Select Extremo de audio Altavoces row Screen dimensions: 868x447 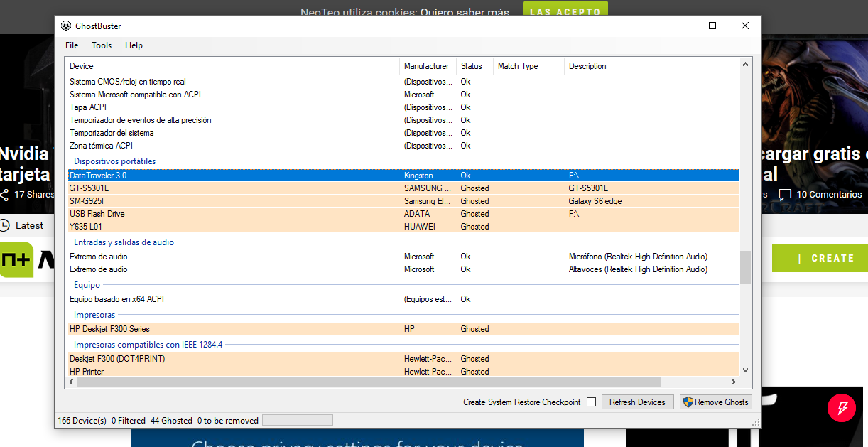click(403, 269)
